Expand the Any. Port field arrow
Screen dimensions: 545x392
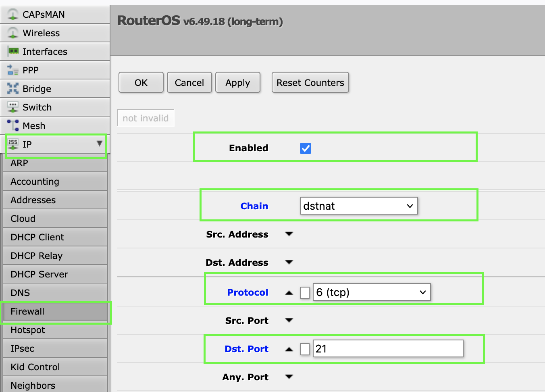click(x=289, y=377)
